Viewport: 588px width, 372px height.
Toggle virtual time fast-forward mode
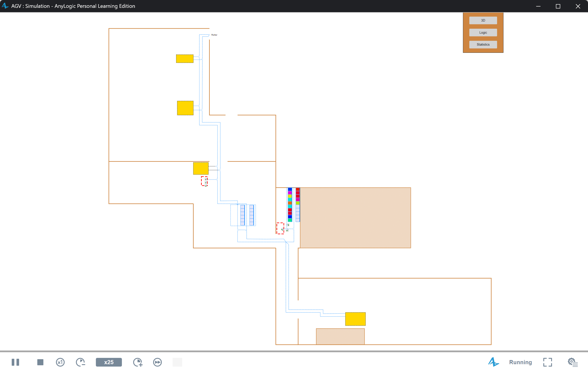157,362
